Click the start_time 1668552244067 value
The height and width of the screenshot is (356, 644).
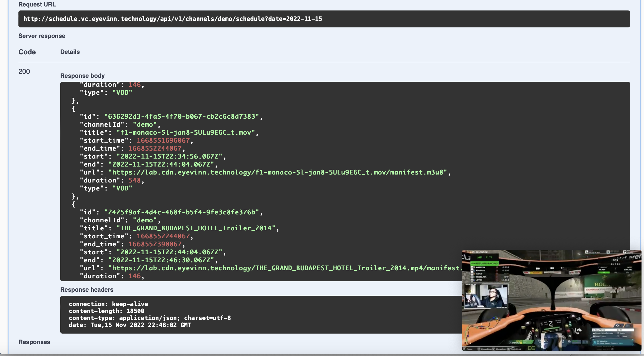tap(163, 236)
